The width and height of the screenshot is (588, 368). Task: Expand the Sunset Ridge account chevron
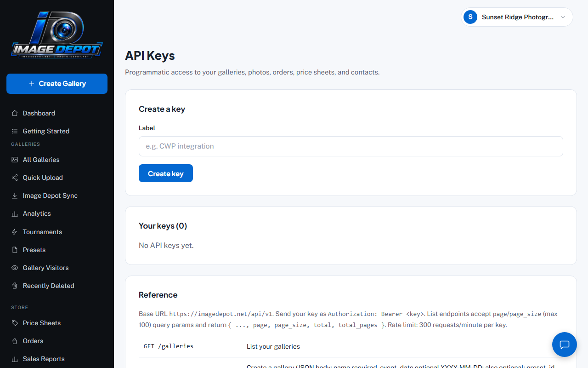[x=563, y=17]
